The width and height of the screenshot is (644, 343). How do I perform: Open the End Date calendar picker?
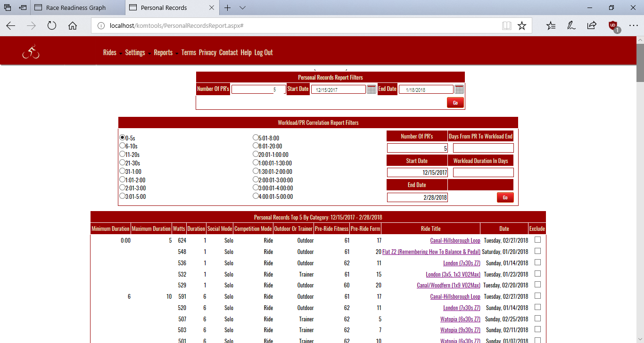point(459,90)
